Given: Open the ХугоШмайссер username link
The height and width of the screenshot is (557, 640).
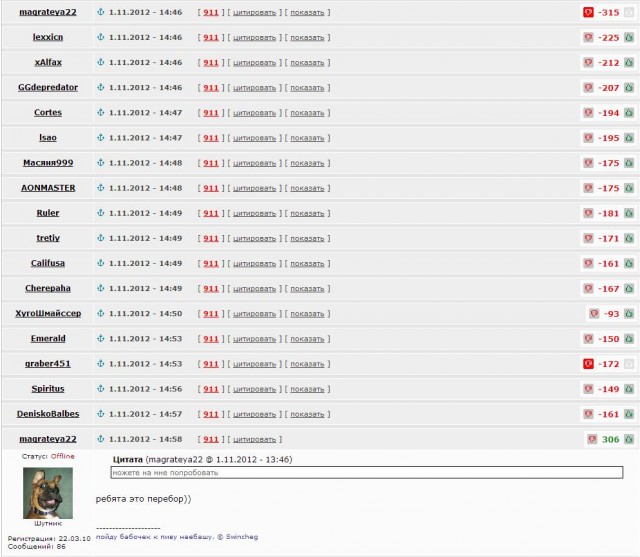Looking at the screenshot, I should click(x=48, y=313).
